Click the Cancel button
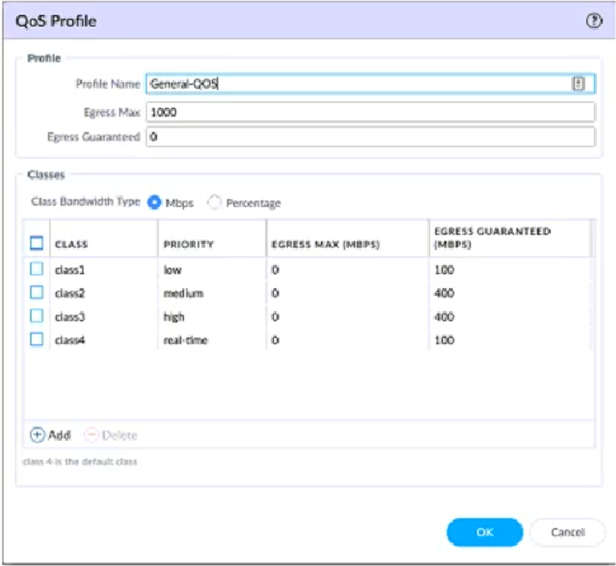 tap(567, 531)
